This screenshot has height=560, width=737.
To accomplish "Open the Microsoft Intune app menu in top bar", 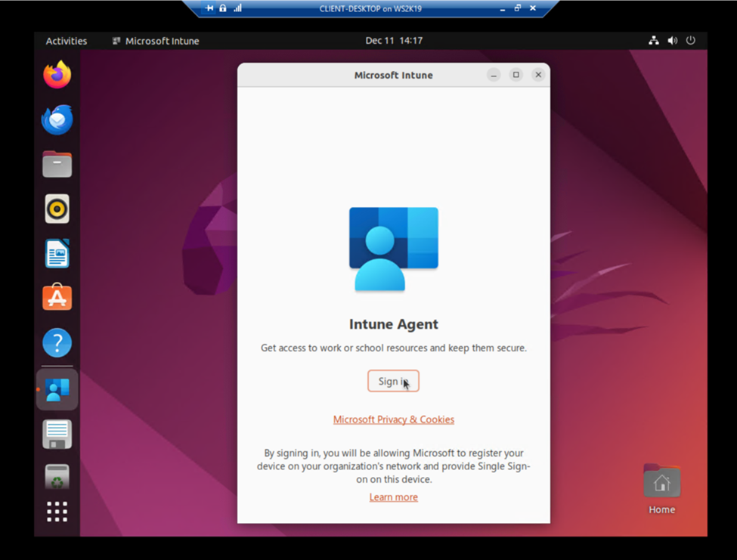I will coord(156,41).
